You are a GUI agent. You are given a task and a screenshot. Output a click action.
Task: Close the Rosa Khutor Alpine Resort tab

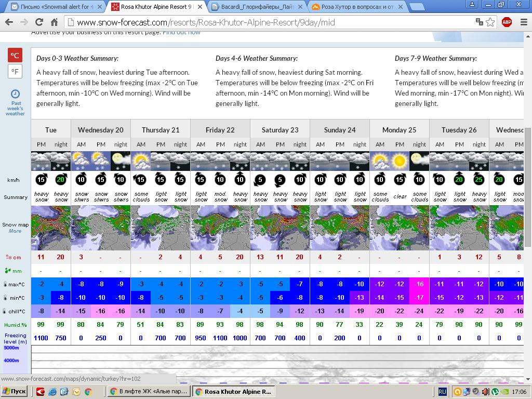[200, 7]
